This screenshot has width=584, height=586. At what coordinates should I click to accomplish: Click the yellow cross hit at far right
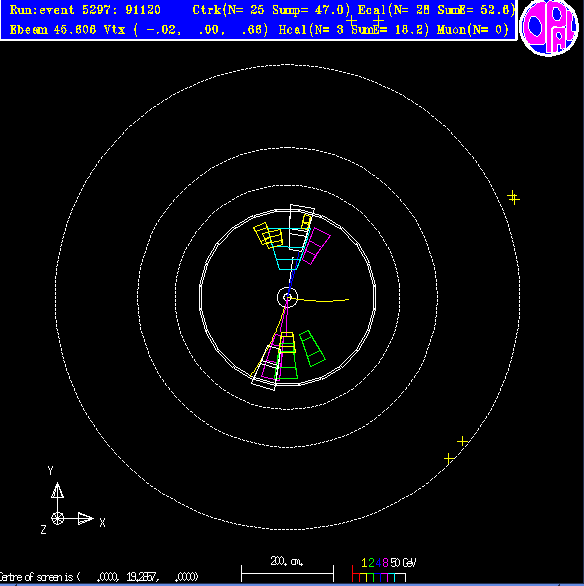tap(513, 197)
